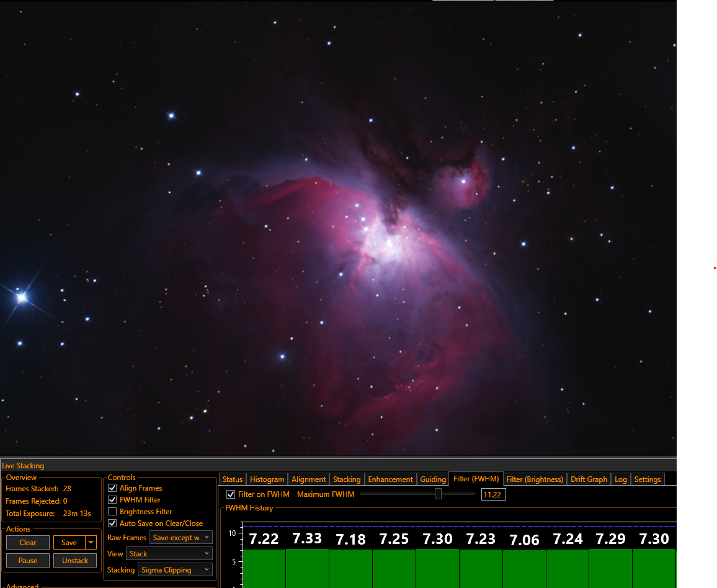The image size is (717, 588).
Task: Click the FWHM history bar labeled 7.25
Action: pyautogui.click(x=394, y=568)
